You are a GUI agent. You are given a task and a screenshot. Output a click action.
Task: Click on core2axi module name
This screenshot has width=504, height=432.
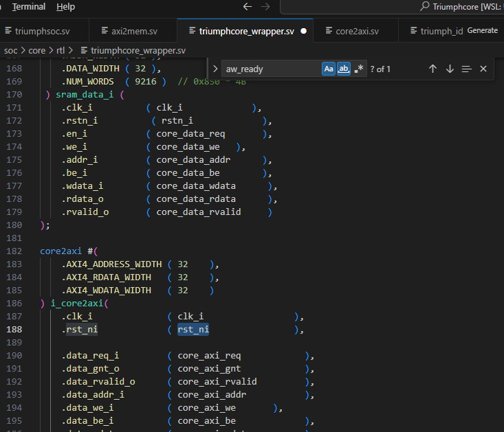click(61, 251)
